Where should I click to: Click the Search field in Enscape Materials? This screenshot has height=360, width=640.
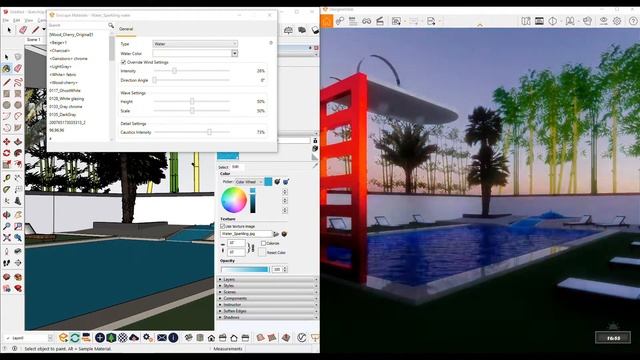(x=78, y=25)
